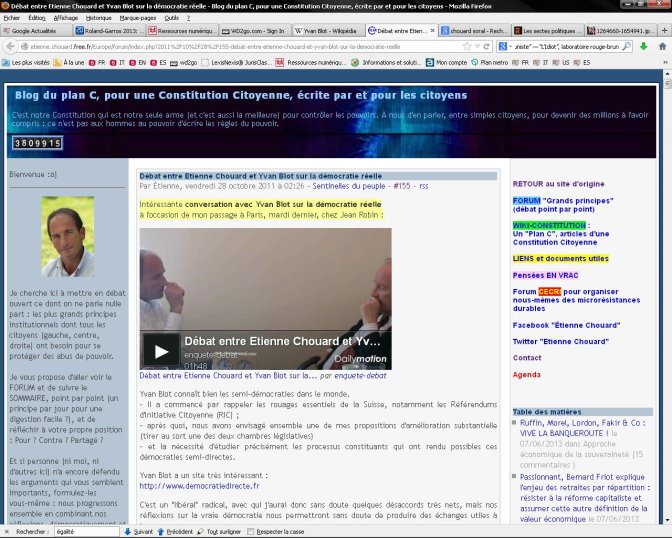
Task: Open the Historique menu
Action: [99, 18]
